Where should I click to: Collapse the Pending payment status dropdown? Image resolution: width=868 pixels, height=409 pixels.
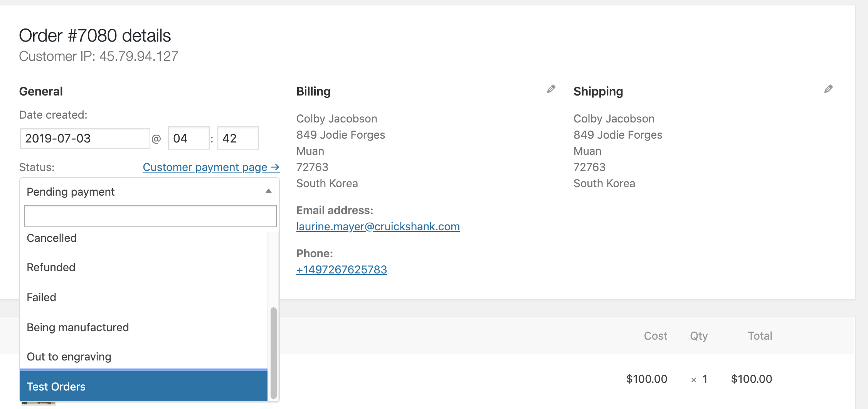coord(150,191)
